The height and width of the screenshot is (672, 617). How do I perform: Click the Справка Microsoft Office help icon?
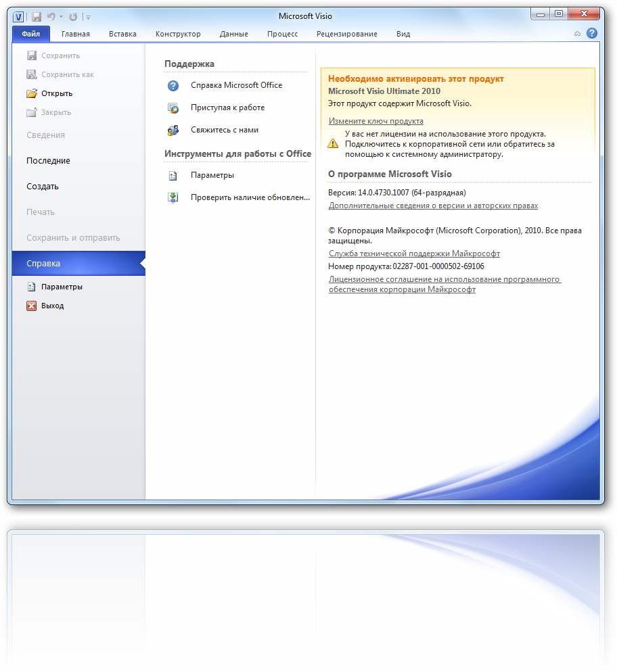(x=173, y=86)
